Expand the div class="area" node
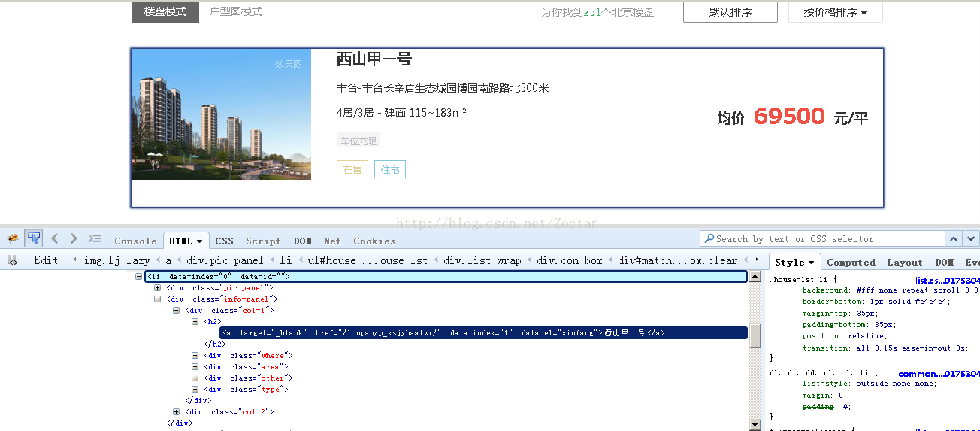This screenshot has height=431, width=980. tap(195, 367)
